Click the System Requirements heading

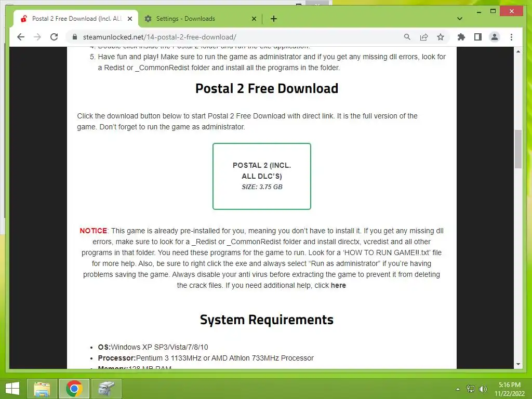pyautogui.click(x=267, y=320)
